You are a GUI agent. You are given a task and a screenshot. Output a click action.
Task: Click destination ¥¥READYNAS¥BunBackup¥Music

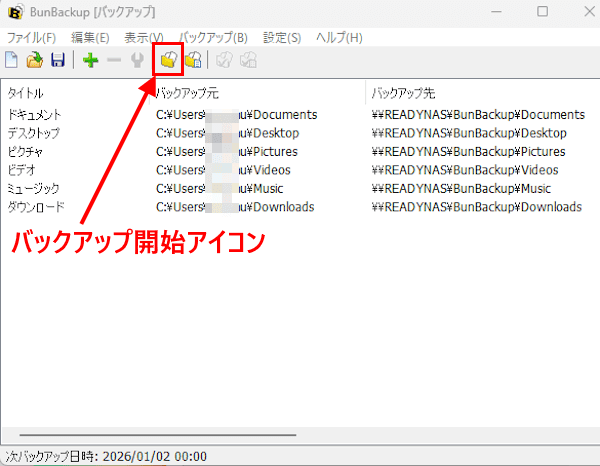461,188
